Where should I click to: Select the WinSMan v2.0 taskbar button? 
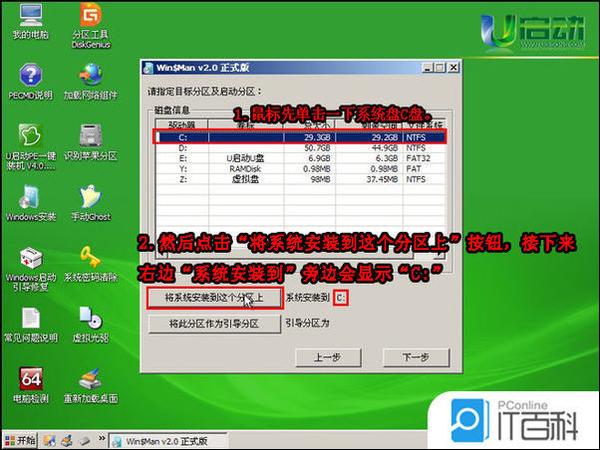168,441
